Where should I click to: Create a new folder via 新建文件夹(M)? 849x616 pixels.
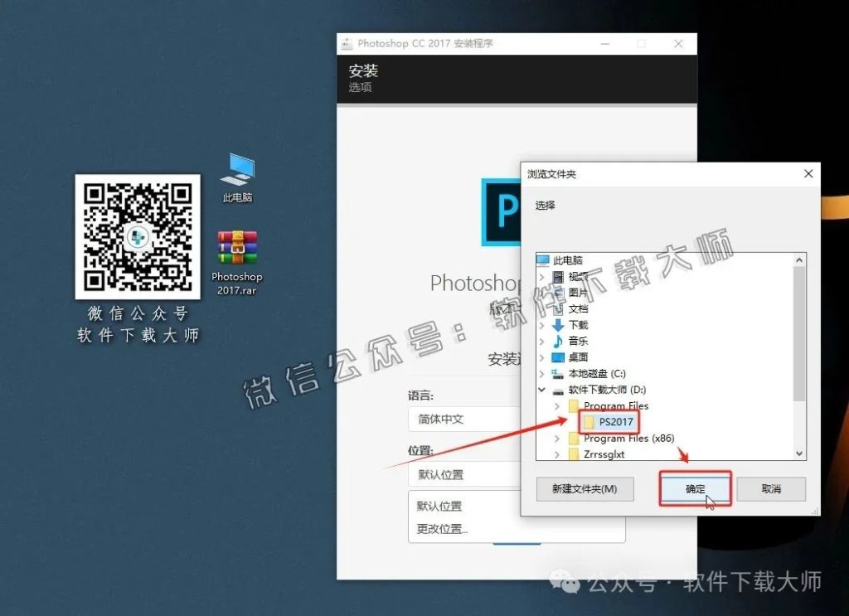[585, 489]
